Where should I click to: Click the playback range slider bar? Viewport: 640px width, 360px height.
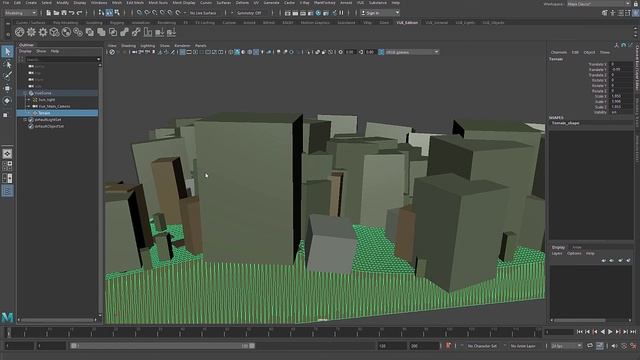[x=162, y=346]
